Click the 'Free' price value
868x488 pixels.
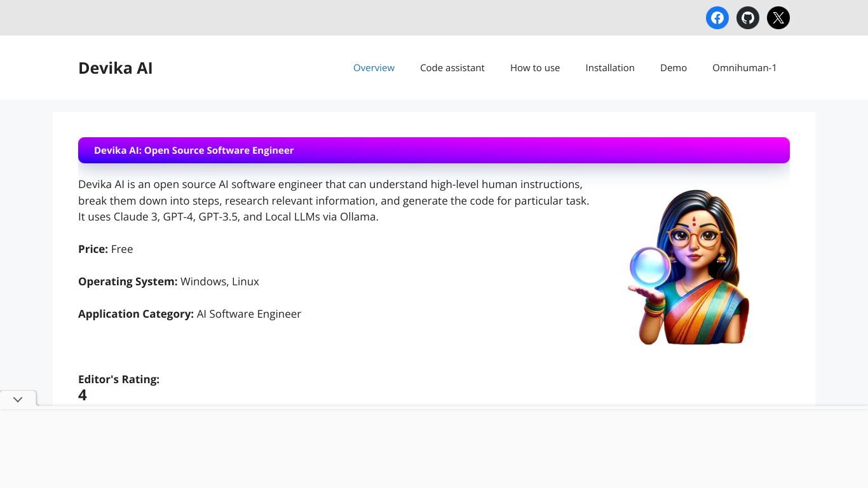point(122,249)
